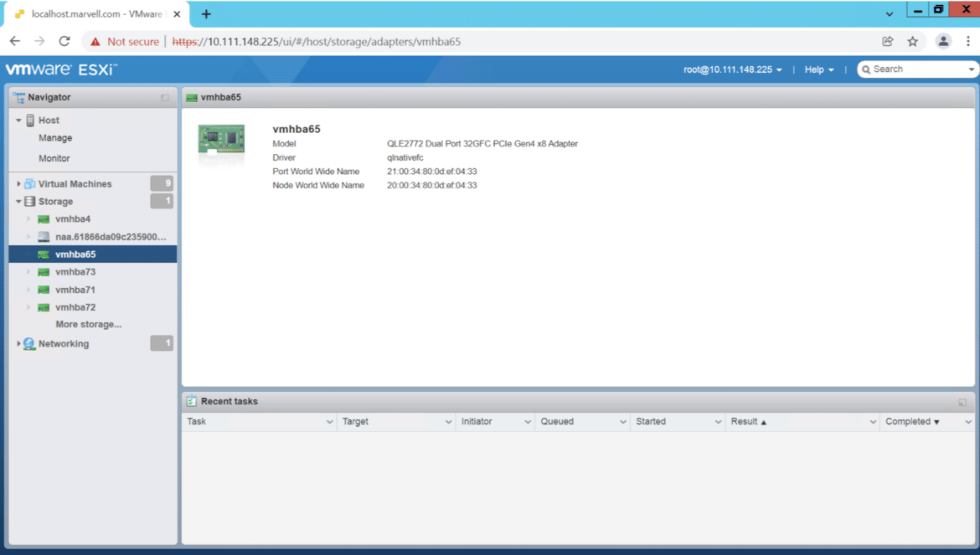980x555 pixels.
Task: Open the browser three-dot menu
Action: point(968,41)
